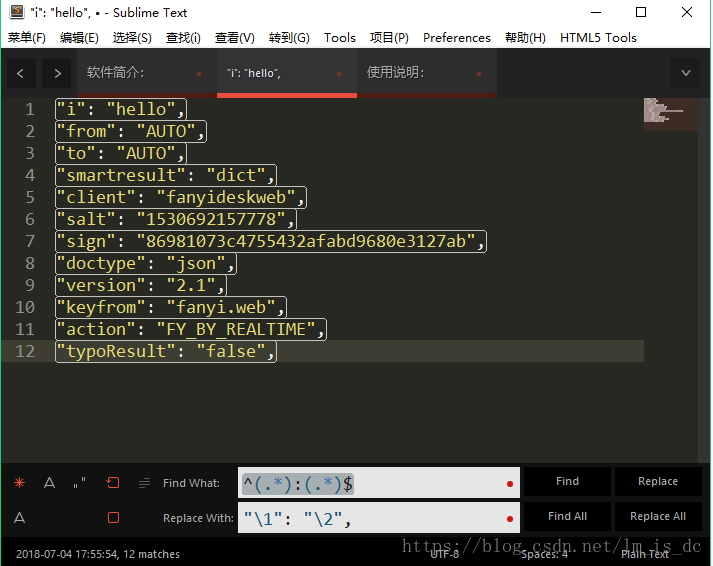This screenshot has height=566, width=713.
Task: Open Preferences menu
Action: (x=457, y=37)
